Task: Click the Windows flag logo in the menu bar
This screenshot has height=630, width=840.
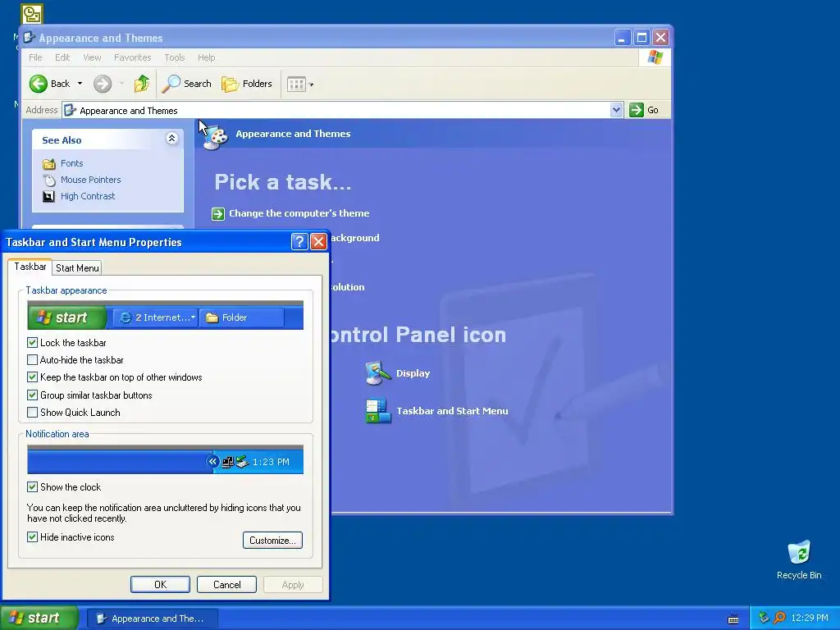Action: point(655,57)
